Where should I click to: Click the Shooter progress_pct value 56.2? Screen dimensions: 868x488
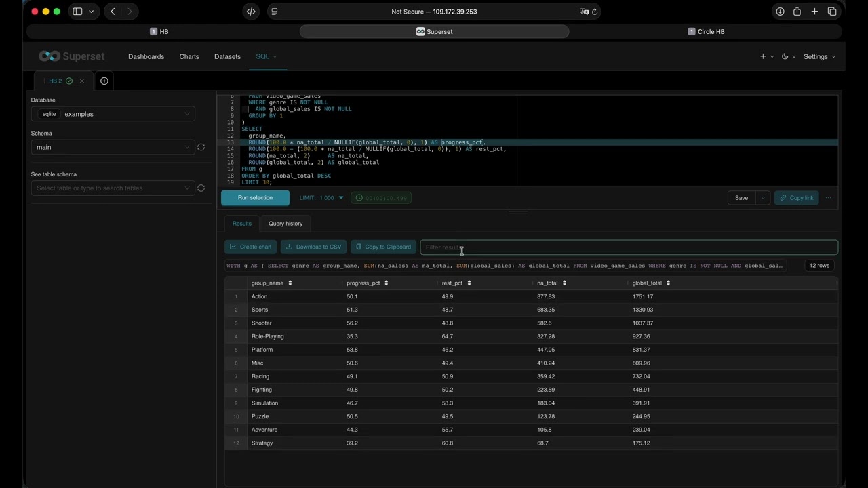pos(352,323)
